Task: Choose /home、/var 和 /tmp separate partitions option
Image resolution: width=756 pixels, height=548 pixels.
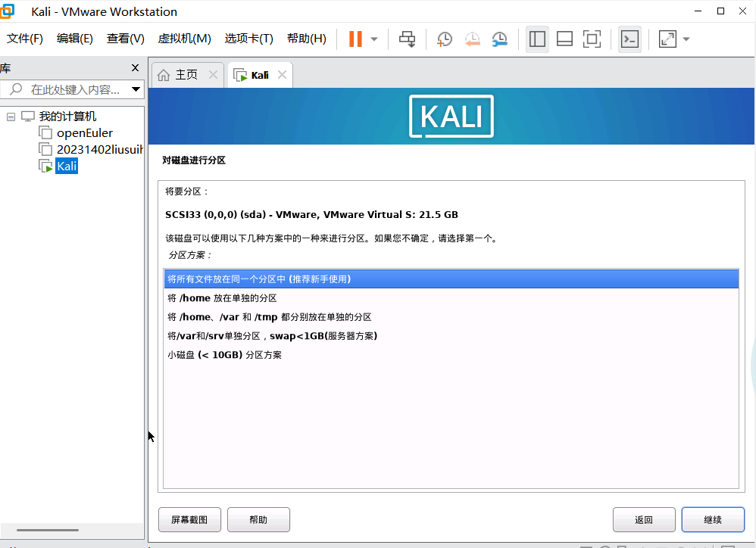Action: (451, 317)
